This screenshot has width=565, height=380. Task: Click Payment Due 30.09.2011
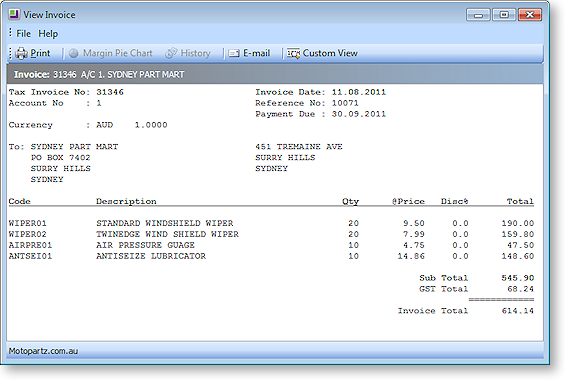coord(359,114)
